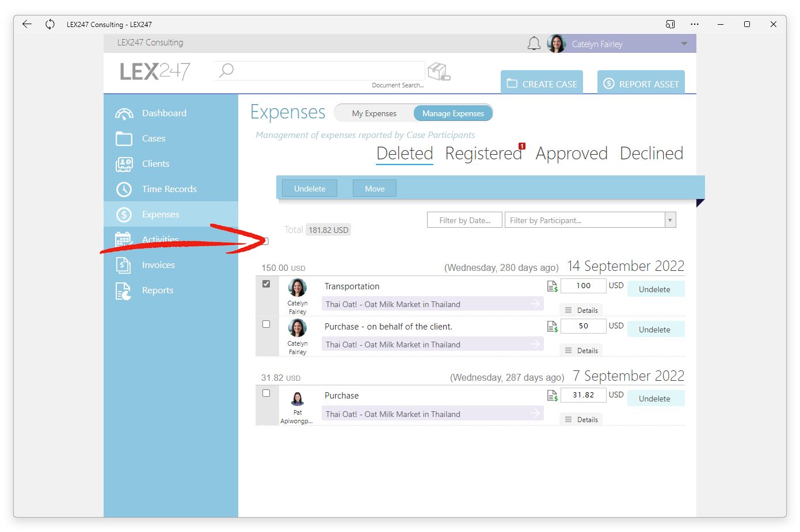Toggle the select-all expenses checkbox

265,241
